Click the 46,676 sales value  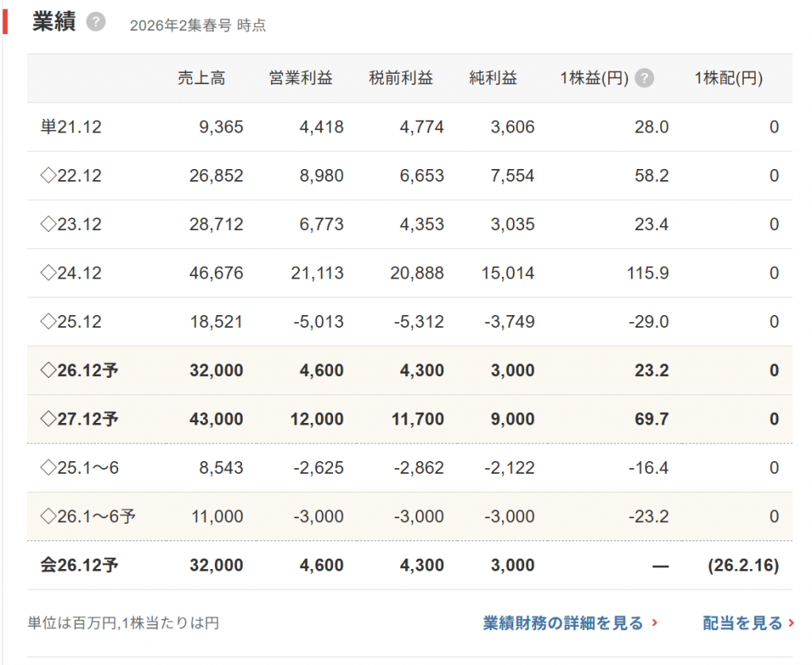(x=216, y=273)
